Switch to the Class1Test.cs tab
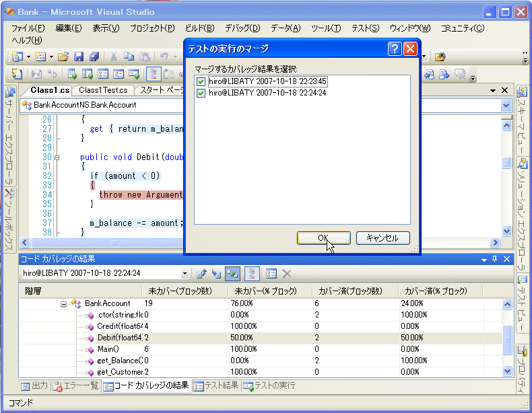532x413 pixels. [103, 90]
